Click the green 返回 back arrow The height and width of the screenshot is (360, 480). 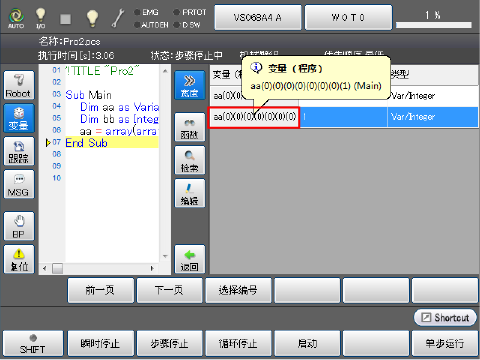pos(190,259)
